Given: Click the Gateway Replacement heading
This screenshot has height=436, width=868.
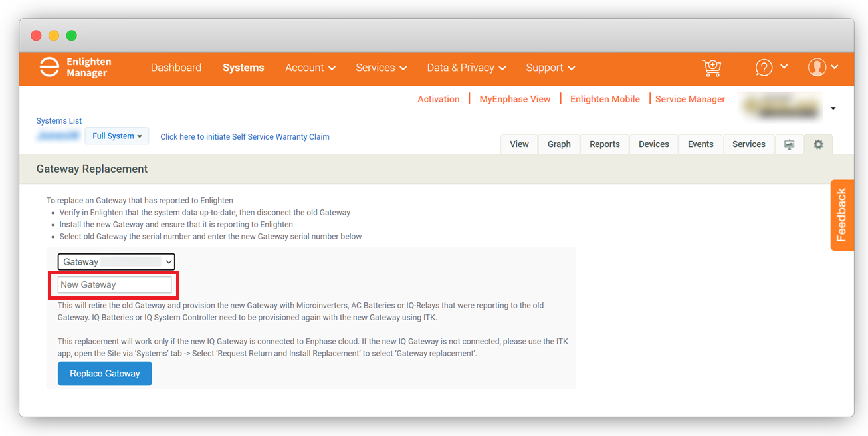Looking at the screenshot, I should click(92, 169).
